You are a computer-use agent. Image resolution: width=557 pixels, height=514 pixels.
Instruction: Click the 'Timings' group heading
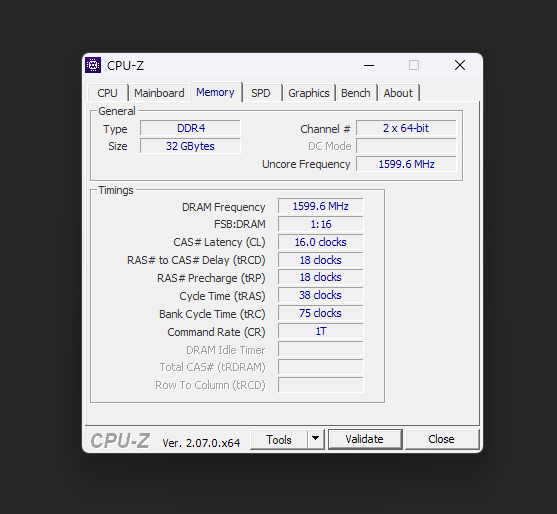(116, 190)
